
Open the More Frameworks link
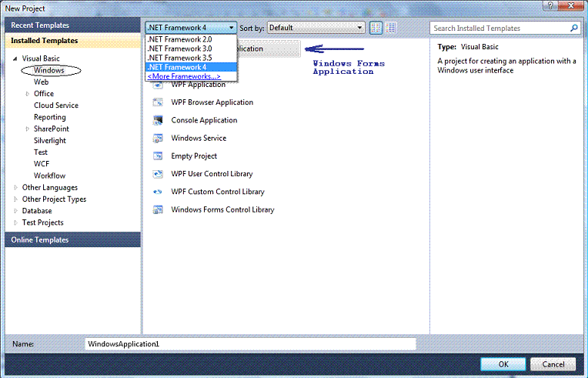coord(184,76)
